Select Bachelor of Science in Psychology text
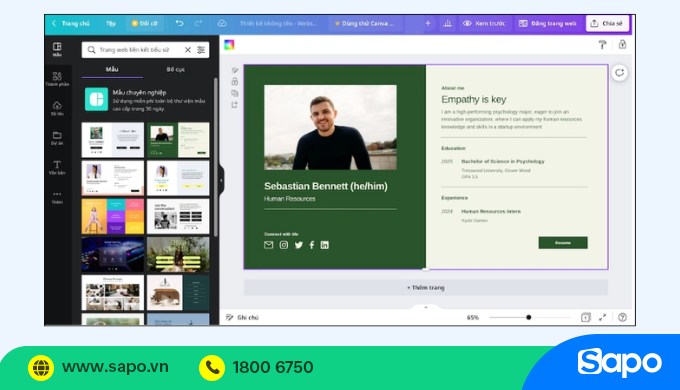Viewport: 680px width, 390px height. click(503, 161)
